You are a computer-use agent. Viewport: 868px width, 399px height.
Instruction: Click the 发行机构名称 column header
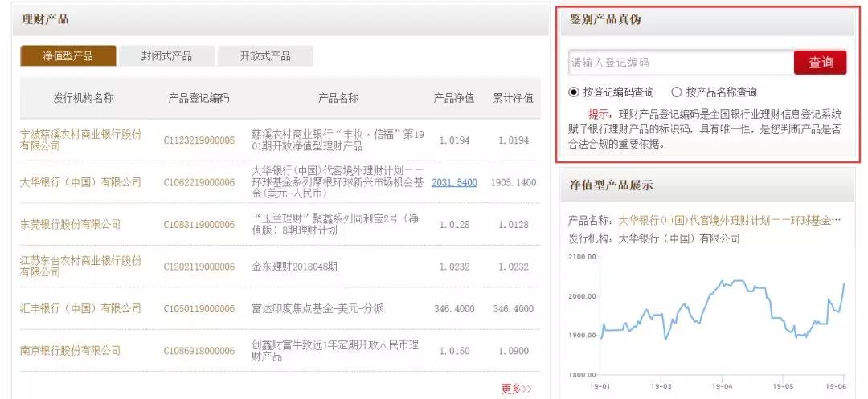tap(84, 99)
